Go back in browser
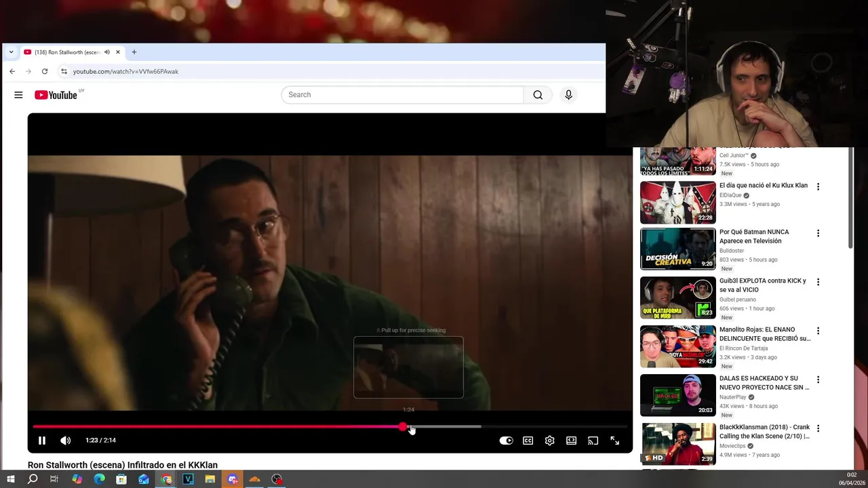Image resolution: width=868 pixels, height=488 pixels. click(x=12, y=71)
